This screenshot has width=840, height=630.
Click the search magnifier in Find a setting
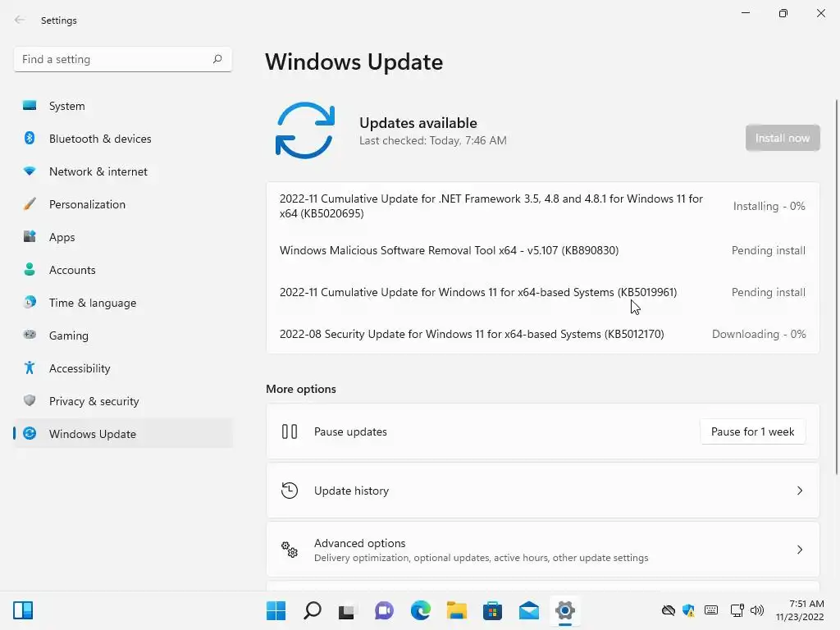pos(217,59)
